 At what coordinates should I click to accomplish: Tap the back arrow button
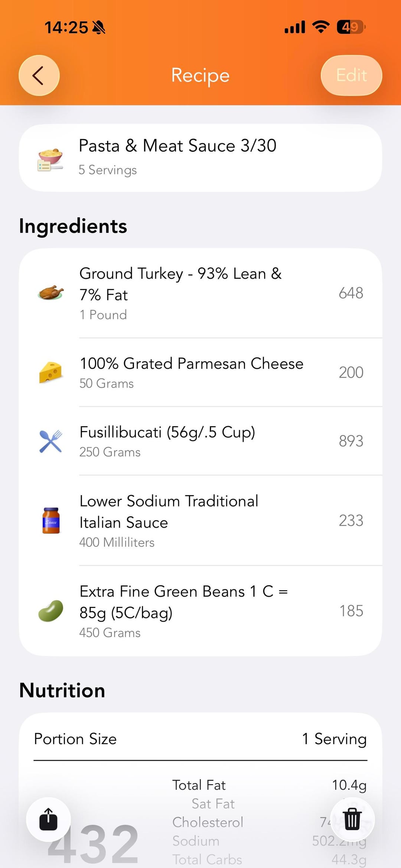coord(39,75)
